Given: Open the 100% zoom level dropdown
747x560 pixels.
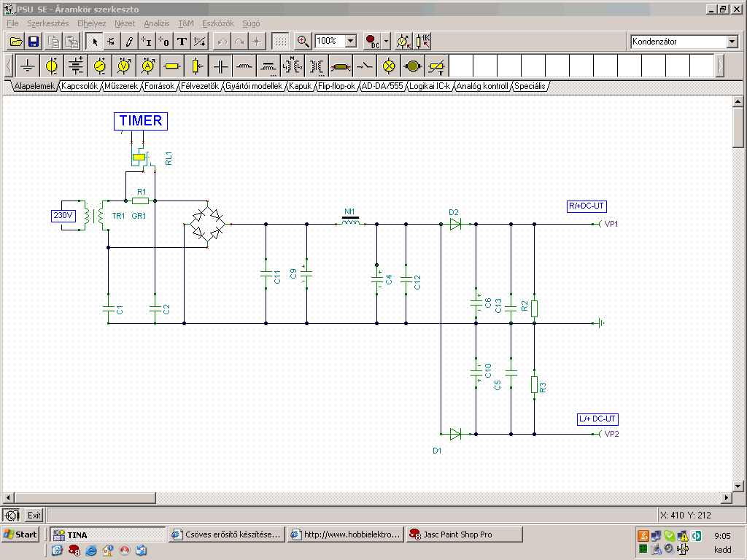Looking at the screenshot, I should tap(351, 41).
